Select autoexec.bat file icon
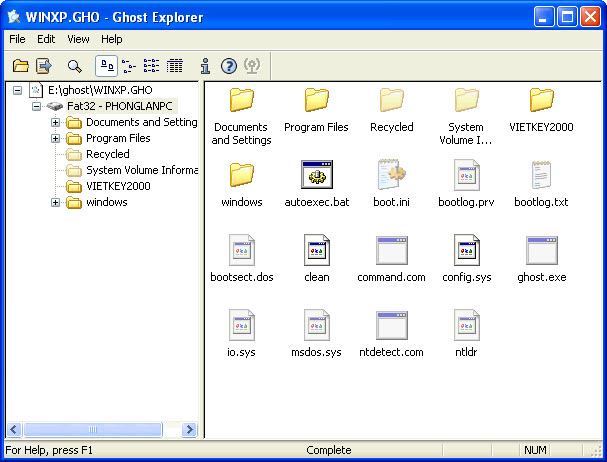The height and width of the screenshot is (462, 607). coord(317,175)
